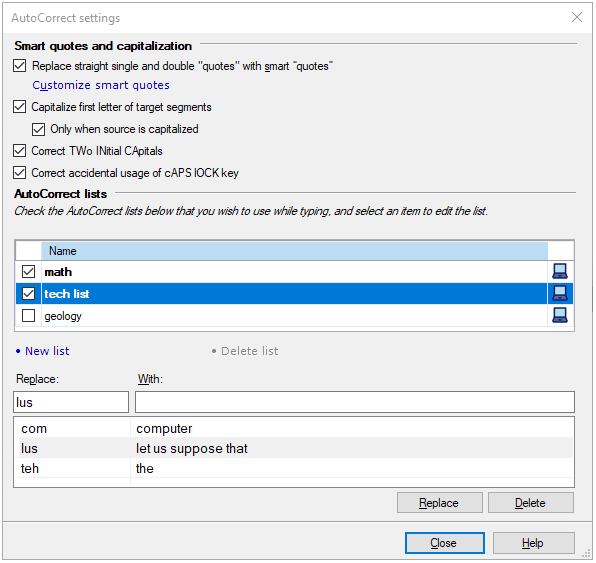596x563 pixels.
Task: Open Help for AutoCorrect settings
Action: tap(533, 542)
